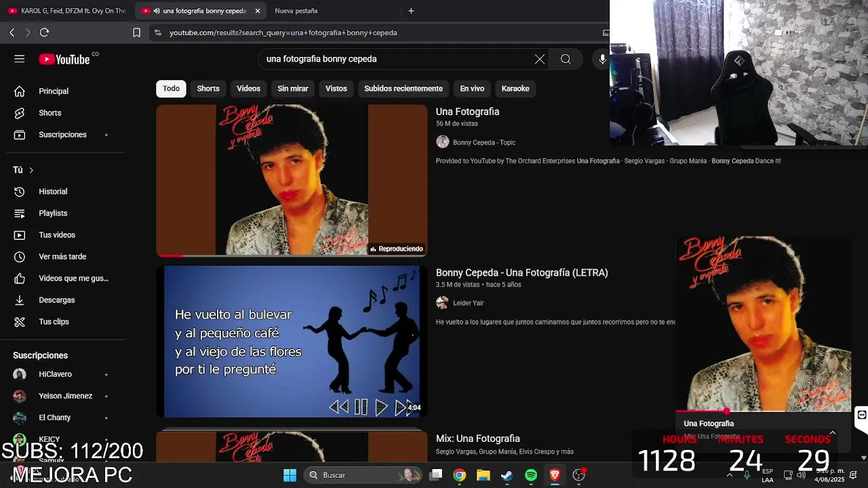Select the Videos filter chip
Screen dimensions: 868x488
(x=248, y=89)
